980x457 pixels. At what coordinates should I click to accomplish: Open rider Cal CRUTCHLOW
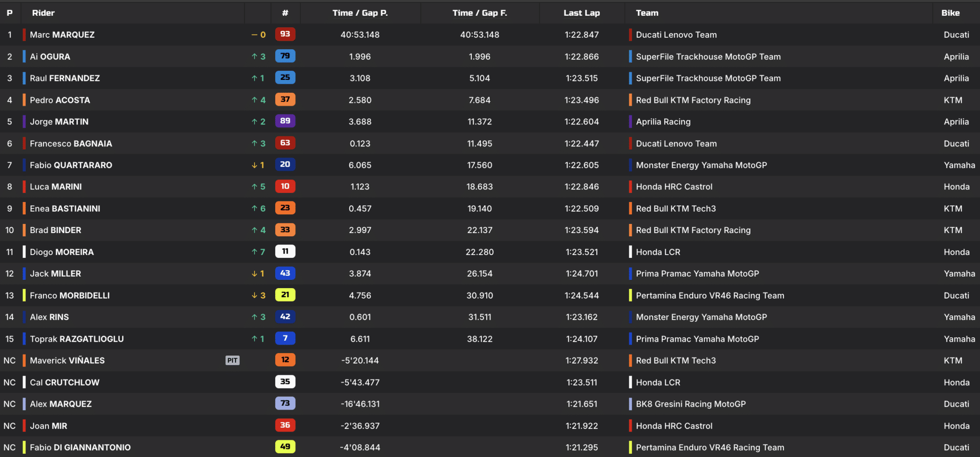pos(65,382)
